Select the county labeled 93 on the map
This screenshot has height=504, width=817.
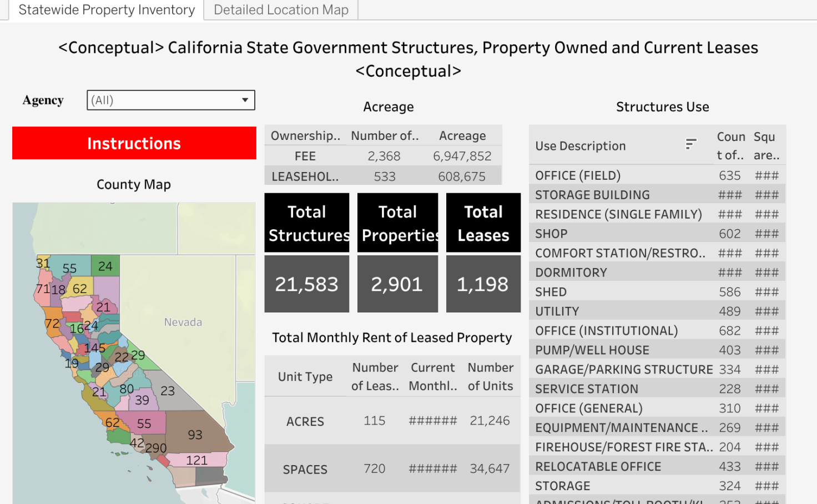195,435
